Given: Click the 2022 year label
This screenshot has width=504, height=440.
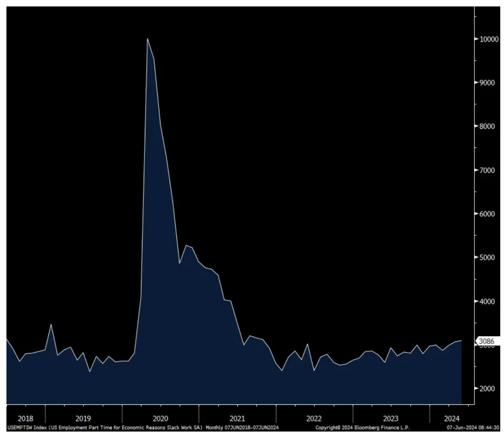Looking at the screenshot, I should click(314, 419).
